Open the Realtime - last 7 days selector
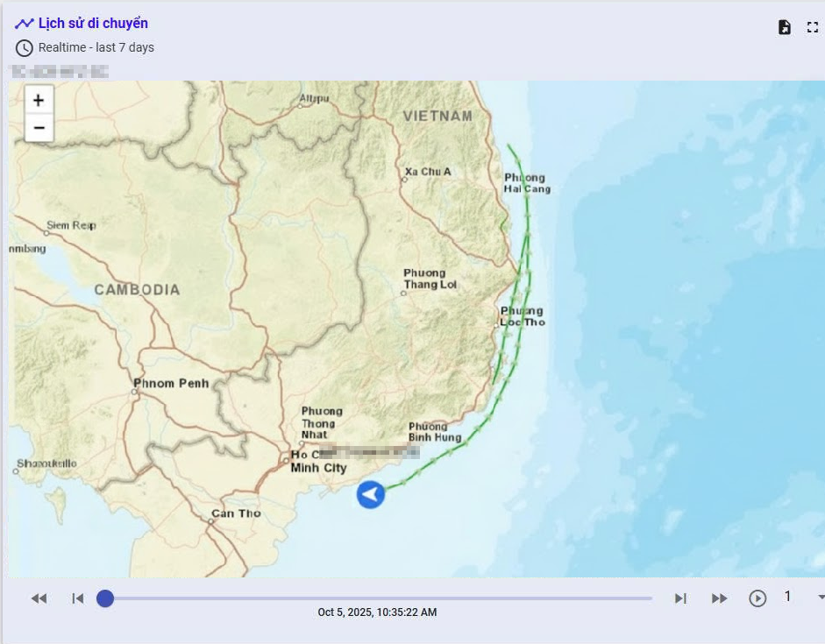This screenshot has height=644, width=825. (96, 47)
